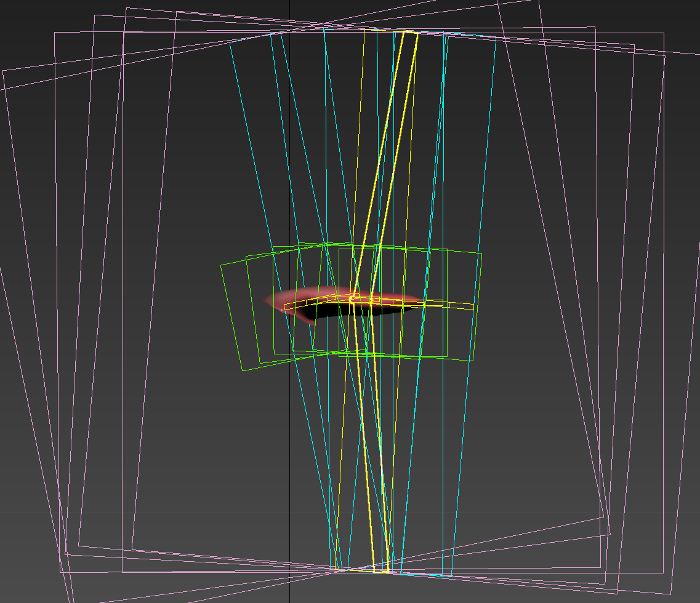Screen dimensions: 700x603
Task: Select the rightmost green wireframe box edge
Action: coord(477,306)
